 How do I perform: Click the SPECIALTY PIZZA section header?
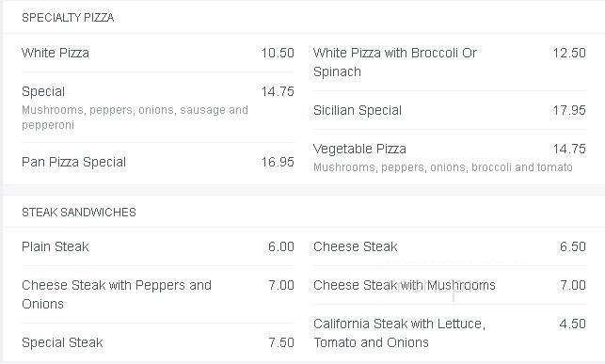68,18
